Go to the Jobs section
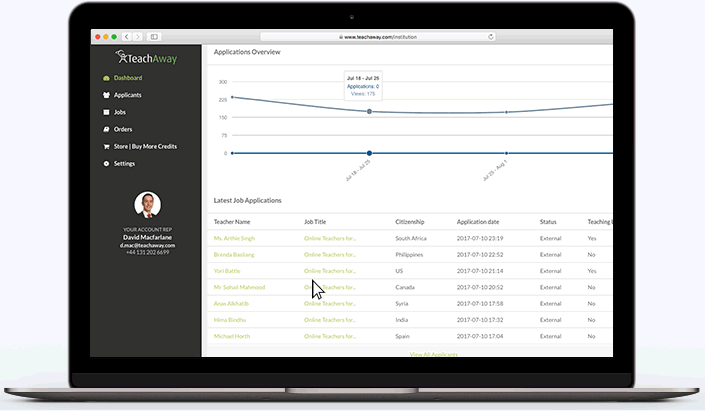The width and height of the screenshot is (705, 411). coord(120,112)
